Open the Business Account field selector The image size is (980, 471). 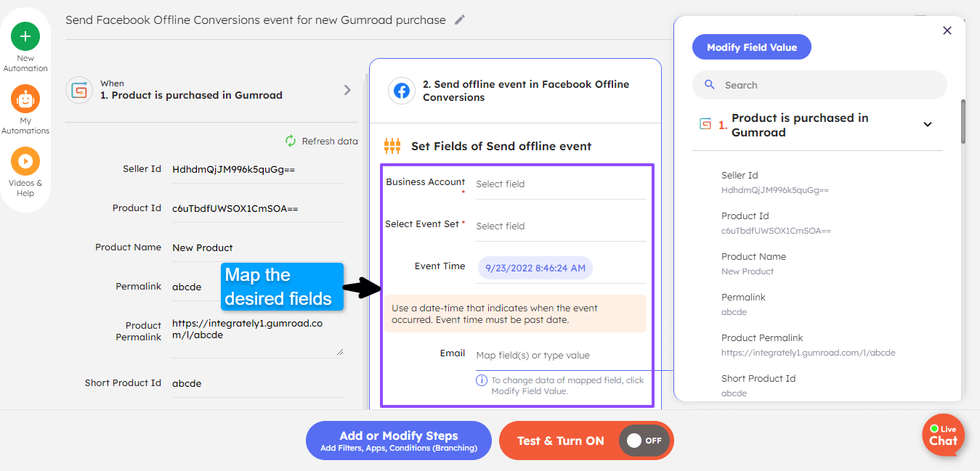pos(561,184)
